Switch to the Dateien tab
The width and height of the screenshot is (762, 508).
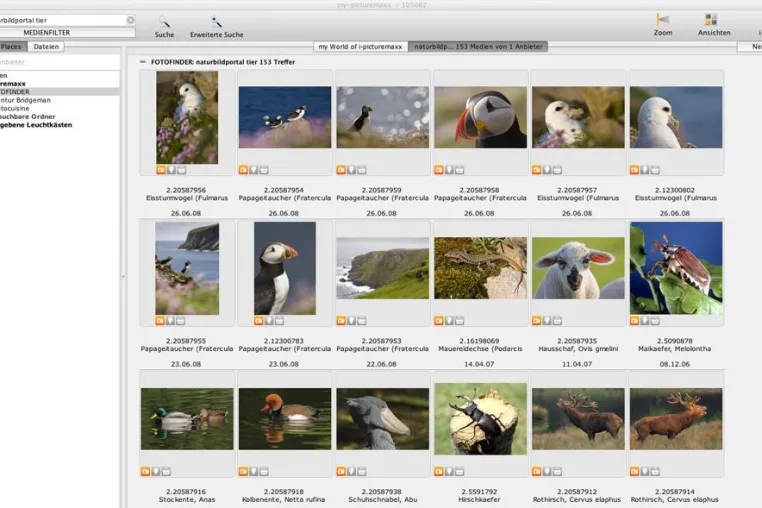(x=46, y=47)
